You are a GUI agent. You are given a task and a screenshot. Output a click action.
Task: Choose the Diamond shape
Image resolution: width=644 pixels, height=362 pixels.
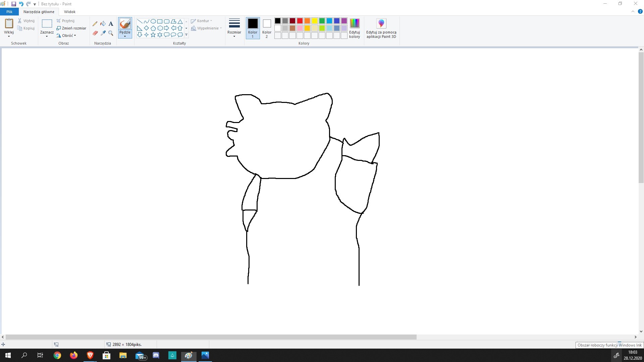146,28
